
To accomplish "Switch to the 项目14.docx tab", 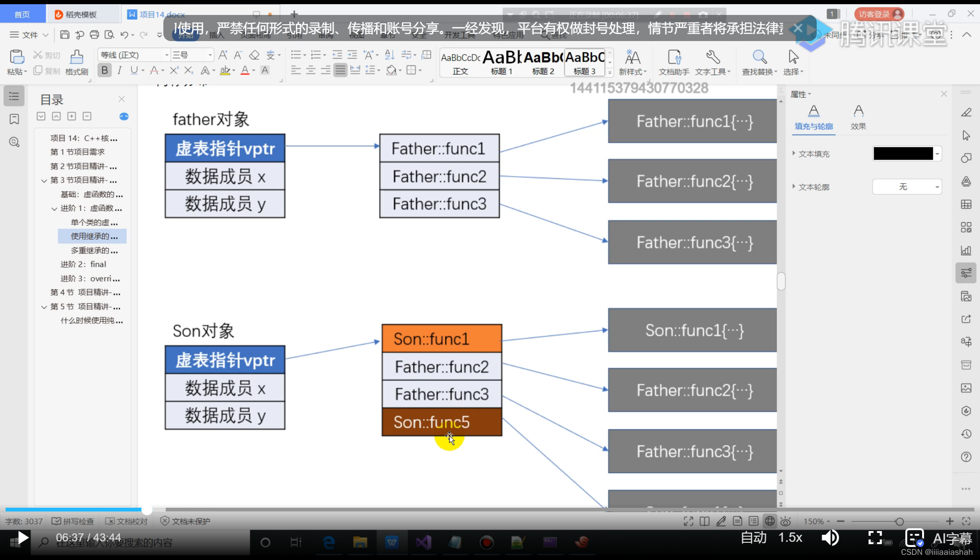I will click(162, 14).
